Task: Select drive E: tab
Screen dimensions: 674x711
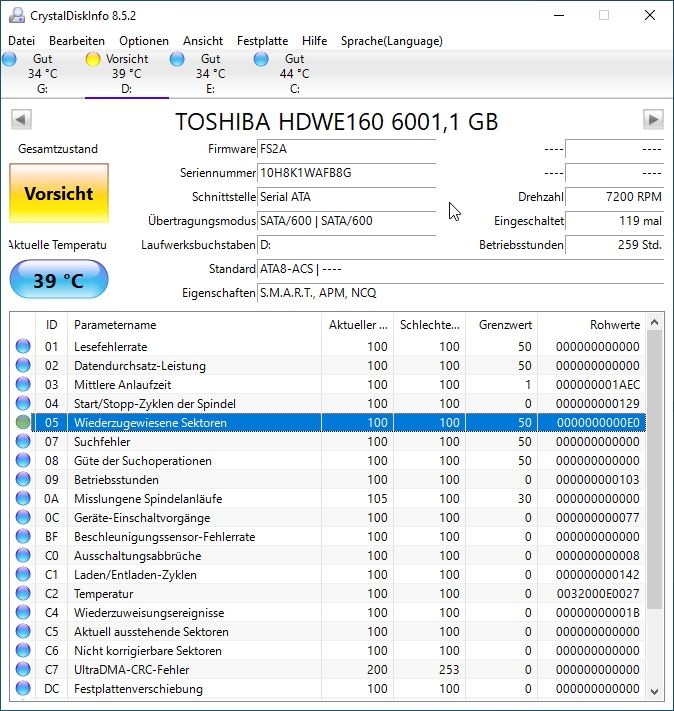Action: [210, 73]
